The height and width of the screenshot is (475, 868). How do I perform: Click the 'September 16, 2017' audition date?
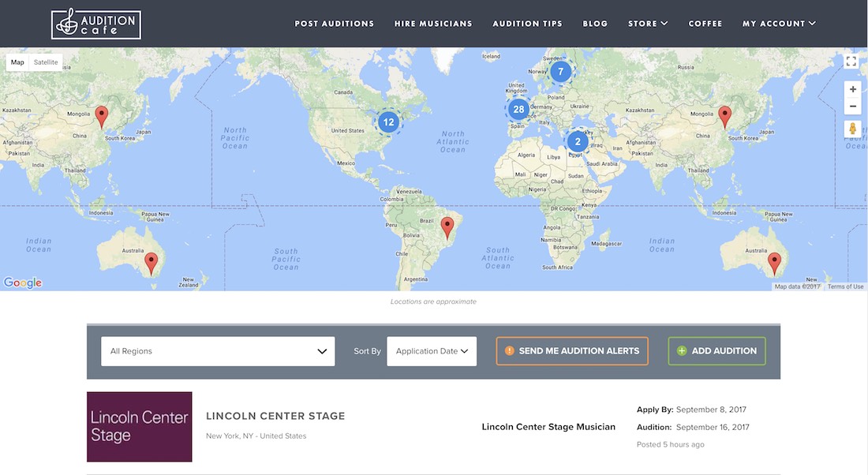pyautogui.click(x=713, y=428)
